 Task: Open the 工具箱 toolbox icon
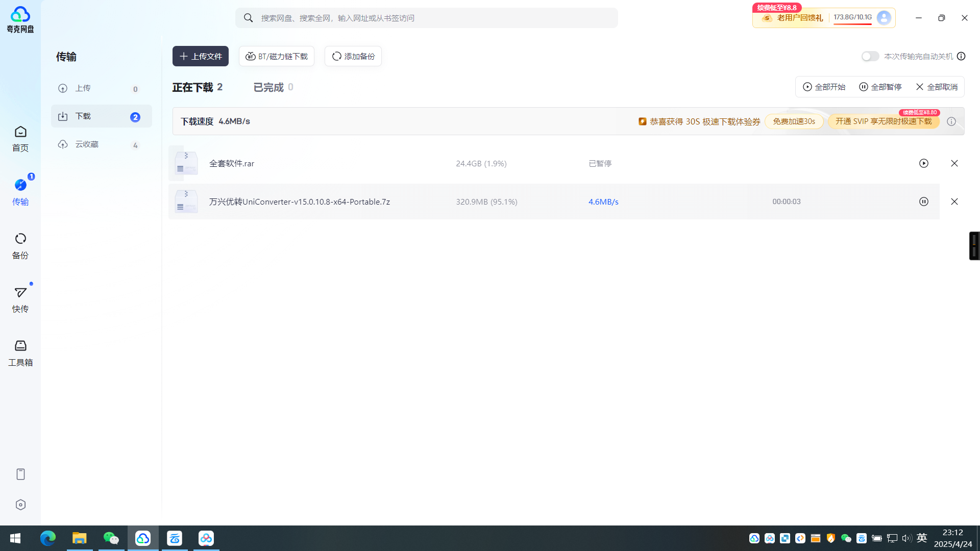pyautogui.click(x=20, y=353)
